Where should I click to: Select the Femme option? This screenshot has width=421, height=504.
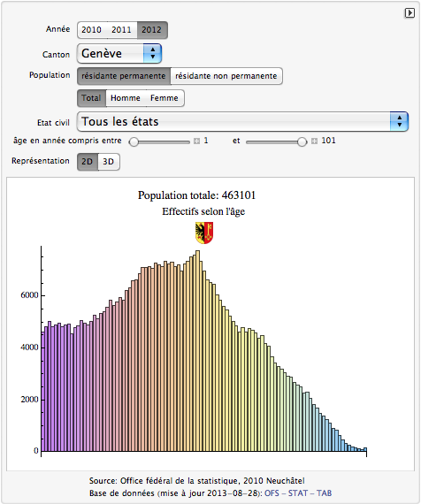(165, 98)
